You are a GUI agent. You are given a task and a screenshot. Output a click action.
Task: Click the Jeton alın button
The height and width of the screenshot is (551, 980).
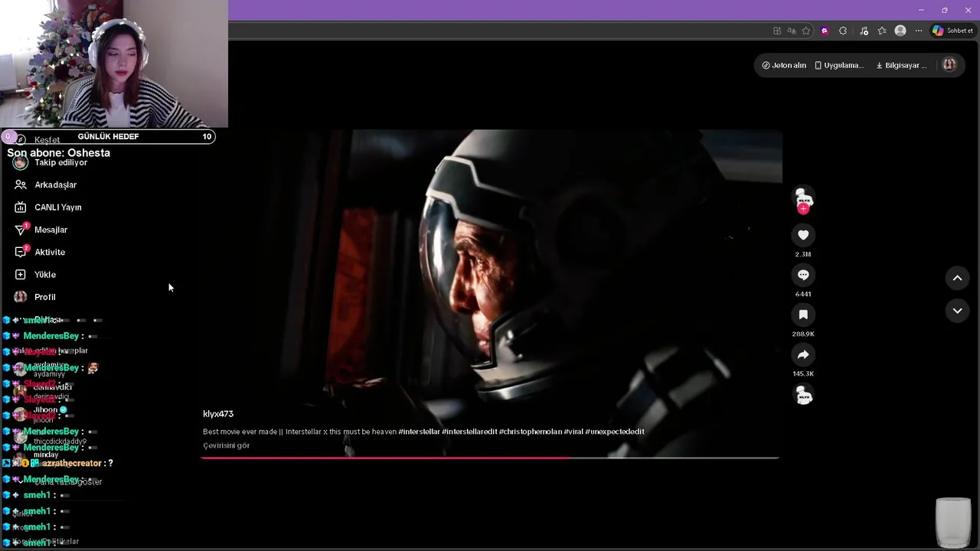coord(784,65)
